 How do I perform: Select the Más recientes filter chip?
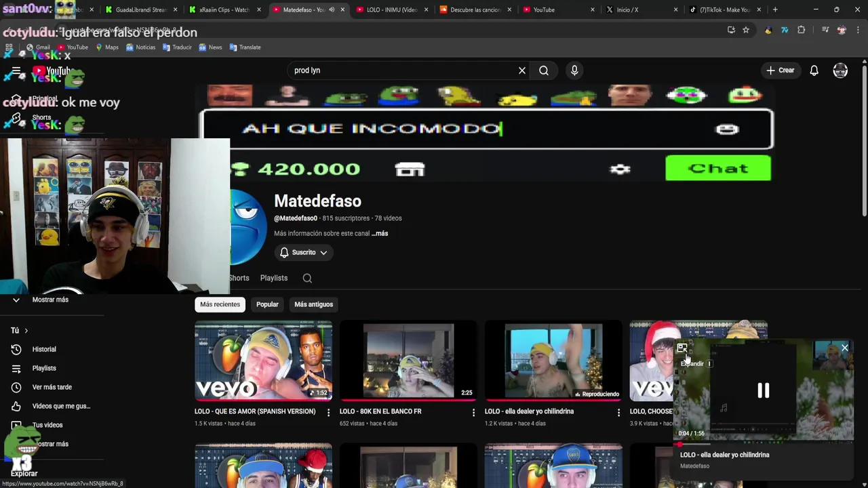coord(220,304)
